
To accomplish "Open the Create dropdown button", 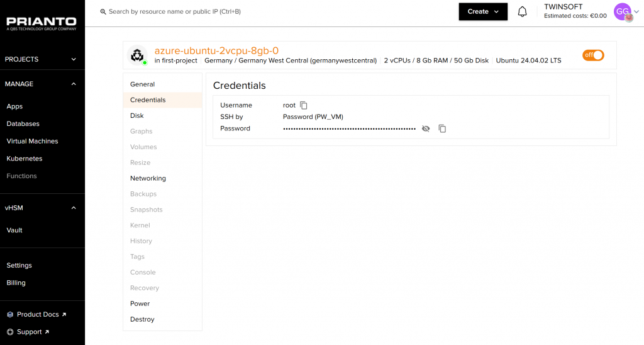I will click(x=482, y=12).
